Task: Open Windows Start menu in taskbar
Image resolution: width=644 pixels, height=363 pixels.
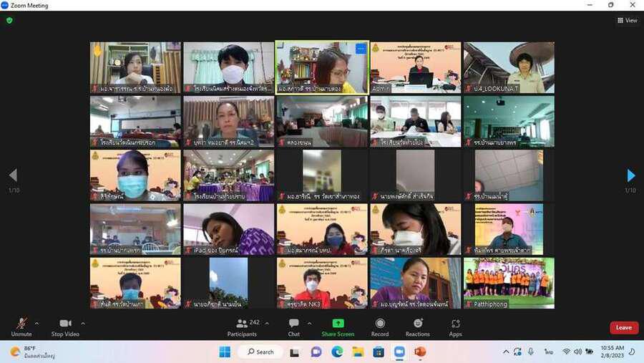Action: pyautogui.click(x=225, y=352)
